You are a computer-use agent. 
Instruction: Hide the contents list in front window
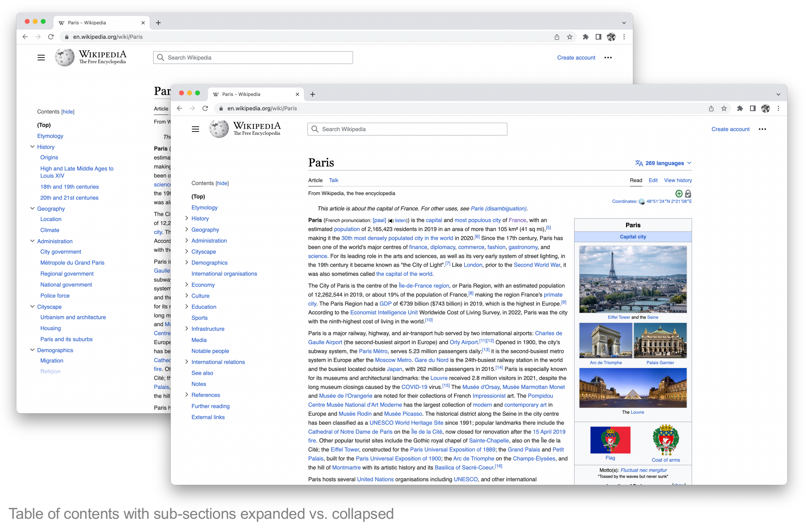click(222, 183)
